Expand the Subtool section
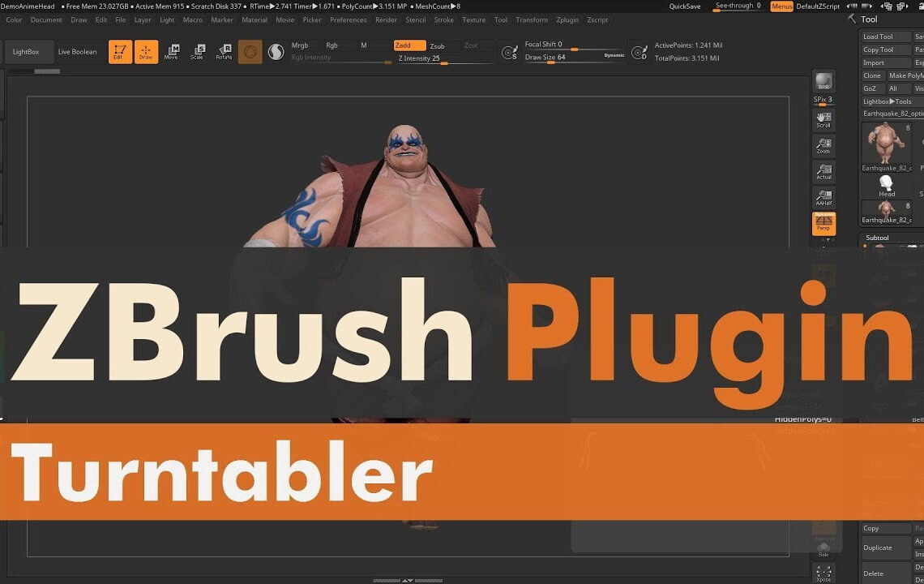Screen dimensions: 924x584 pos(878,237)
